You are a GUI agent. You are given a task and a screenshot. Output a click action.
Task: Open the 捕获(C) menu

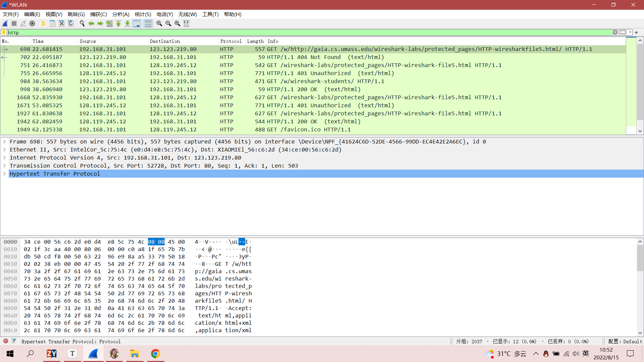click(x=99, y=14)
